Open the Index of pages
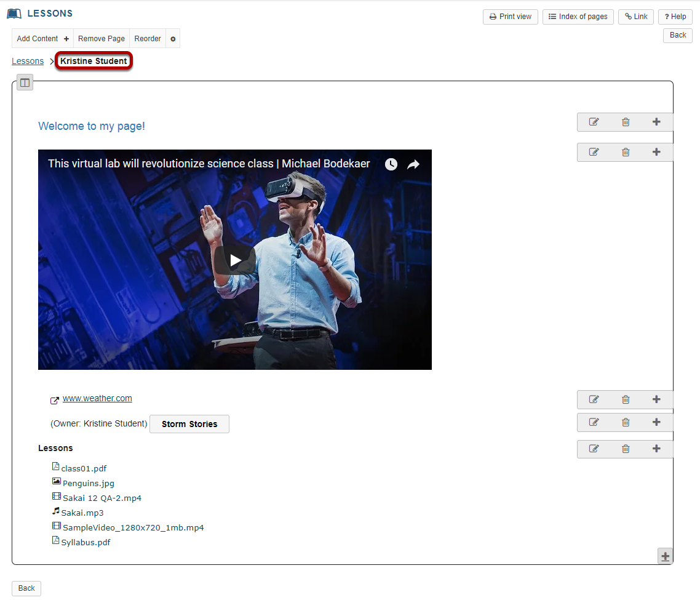This screenshot has width=700, height=600. [578, 17]
